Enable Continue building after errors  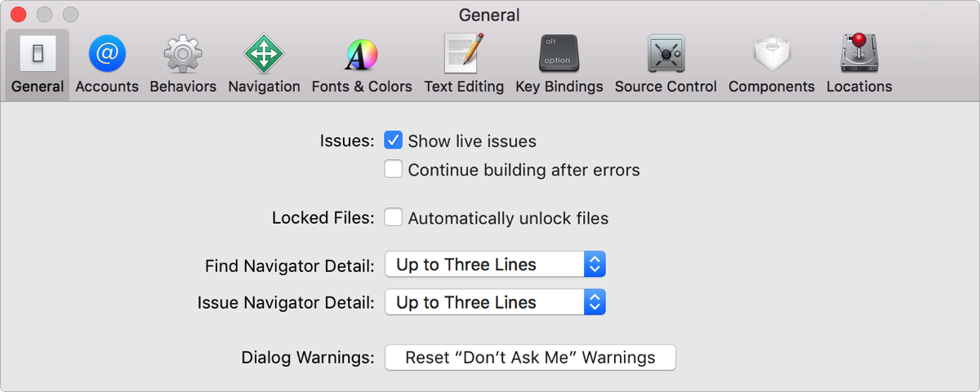(394, 170)
